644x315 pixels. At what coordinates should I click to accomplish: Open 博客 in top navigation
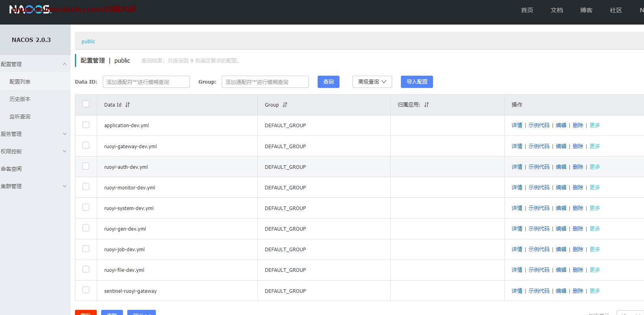[586, 10]
